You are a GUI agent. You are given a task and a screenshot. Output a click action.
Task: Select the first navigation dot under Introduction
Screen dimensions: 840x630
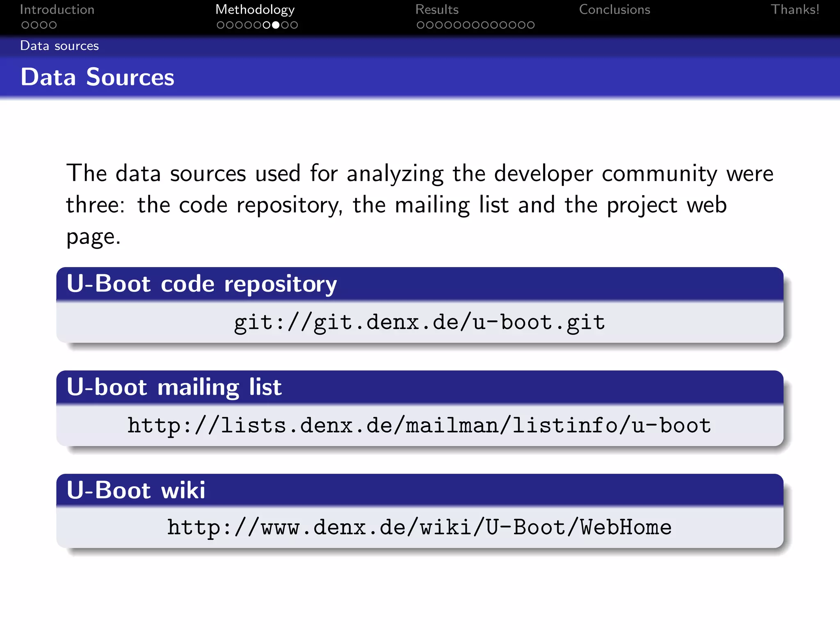(x=25, y=25)
